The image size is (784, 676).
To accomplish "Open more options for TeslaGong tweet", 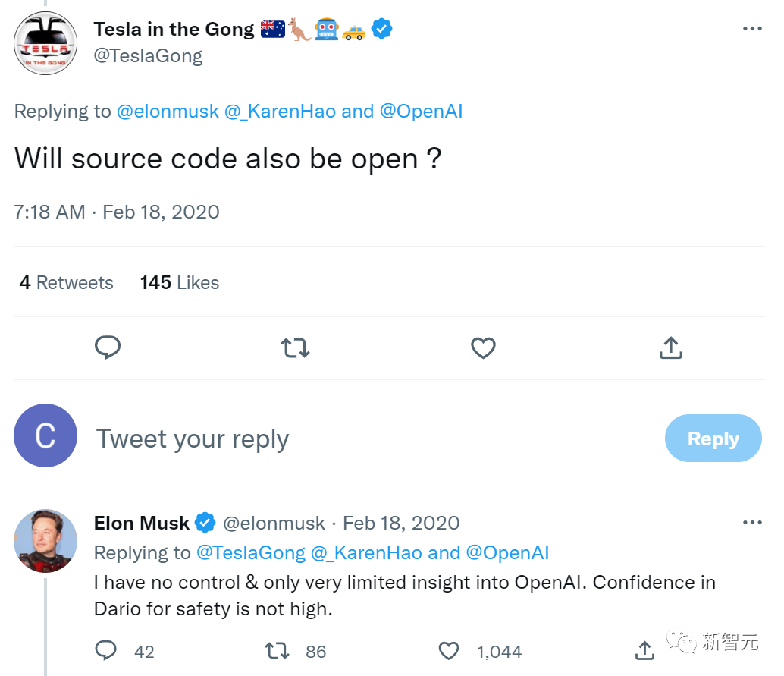I will pyautogui.click(x=752, y=29).
